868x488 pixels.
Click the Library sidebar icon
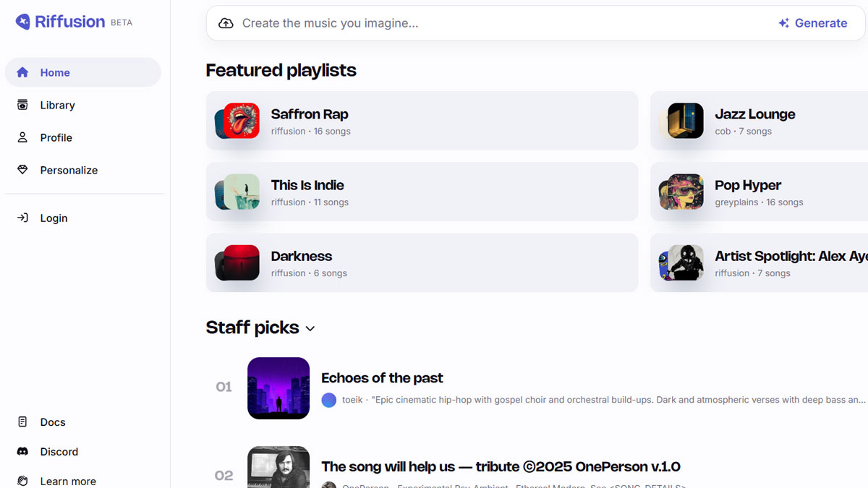tap(22, 105)
